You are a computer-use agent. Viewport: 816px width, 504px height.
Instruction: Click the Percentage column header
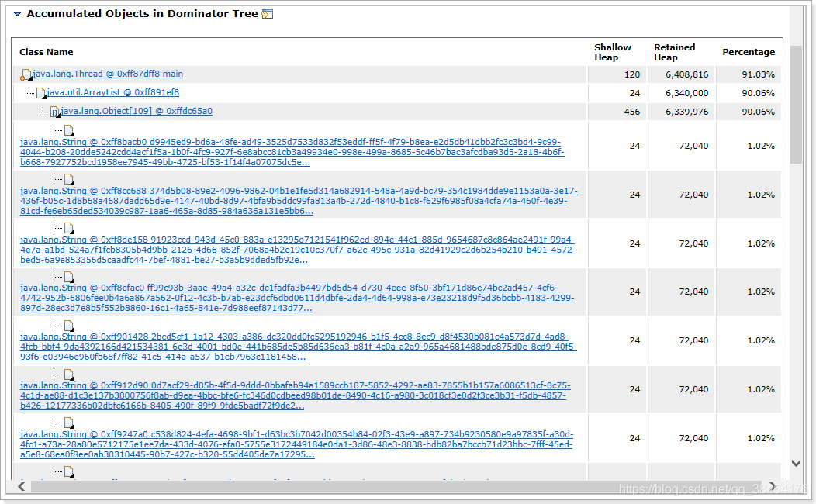pos(749,52)
